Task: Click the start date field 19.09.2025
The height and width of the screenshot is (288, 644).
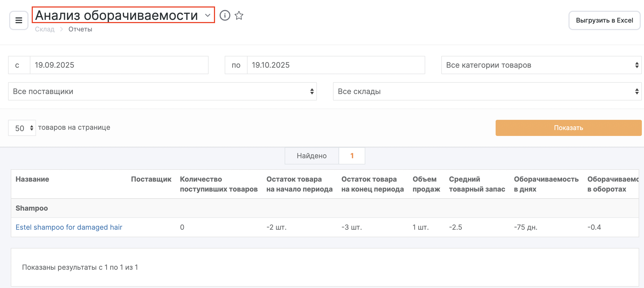Action: point(119,65)
